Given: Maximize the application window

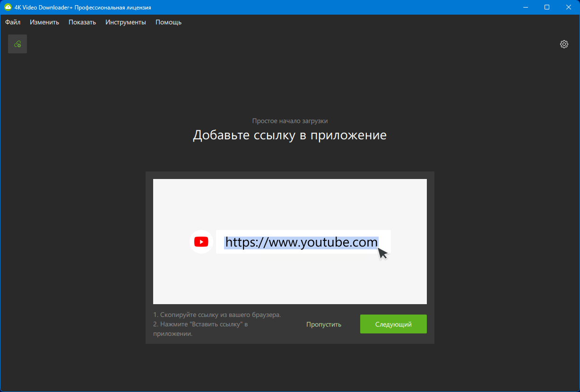Looking at the screenshot, I should (x=547, y=8).
